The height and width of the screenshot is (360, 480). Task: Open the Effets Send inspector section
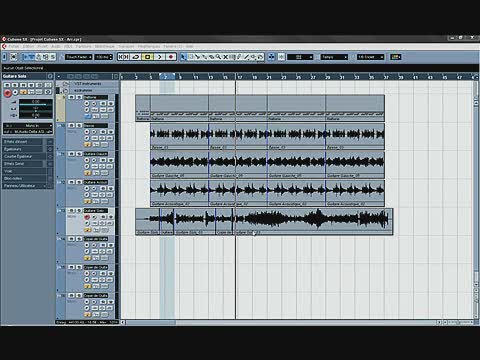(x=23, y=164)
